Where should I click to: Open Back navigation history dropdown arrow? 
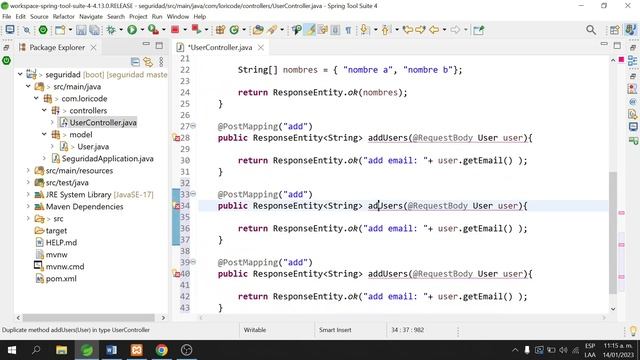[x=444, y=30]
